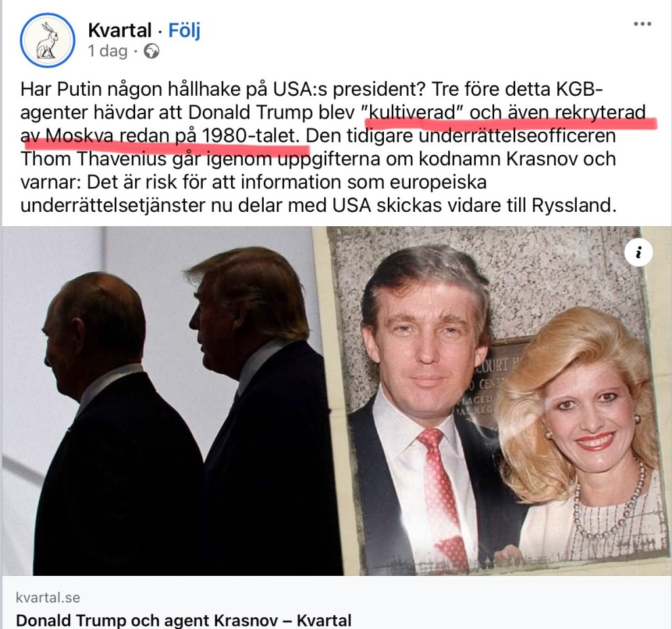Click the kvartal.se source domain
The height and width of the screenshot is (629, 672).
click(48, 598)
